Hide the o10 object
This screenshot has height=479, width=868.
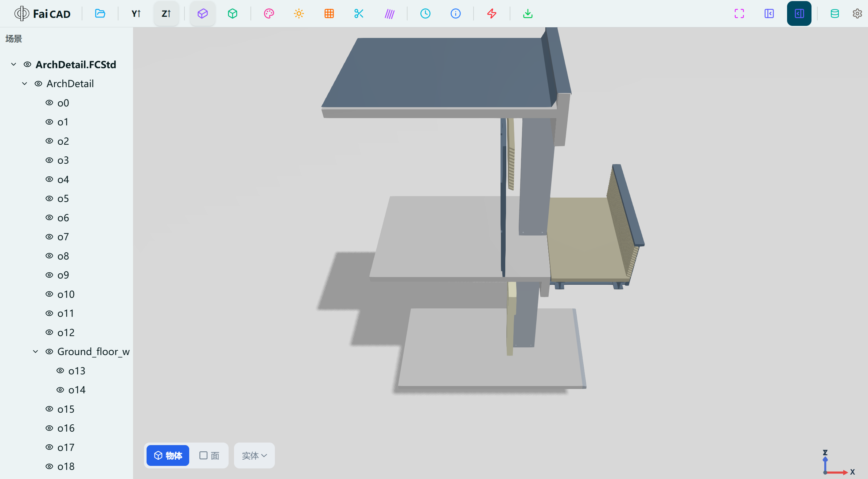click(x=49, y=294)
